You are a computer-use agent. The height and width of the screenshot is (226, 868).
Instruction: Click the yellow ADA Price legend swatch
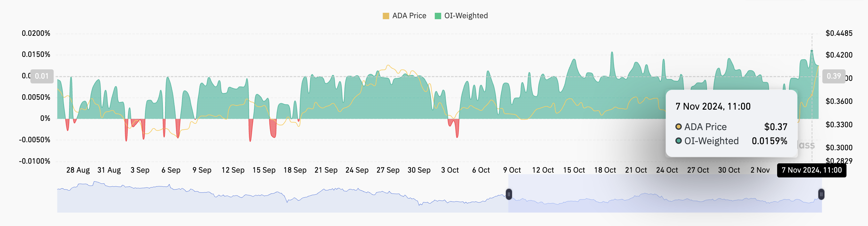coord(386,16)
